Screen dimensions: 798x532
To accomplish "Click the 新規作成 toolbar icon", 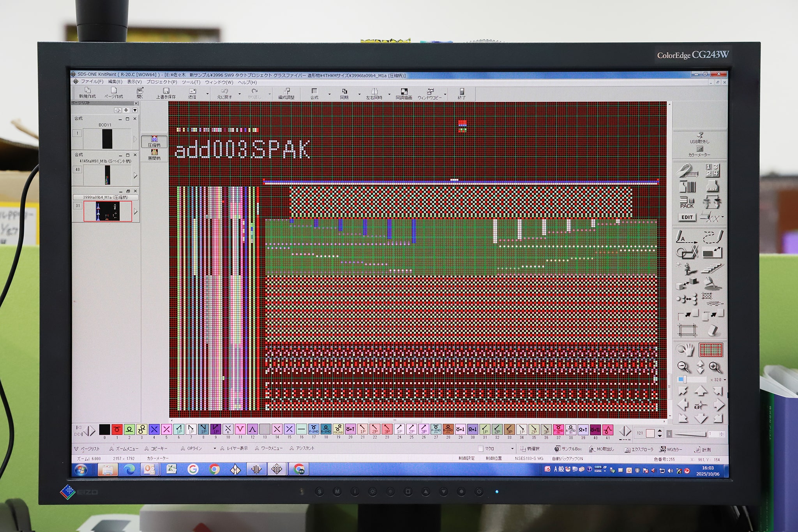I will coord(87,93).
